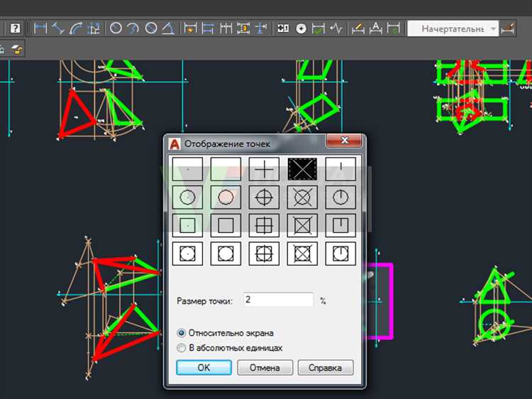Select plain square-and-circle point style
This screenshot has height=399, width=532.
226,253
